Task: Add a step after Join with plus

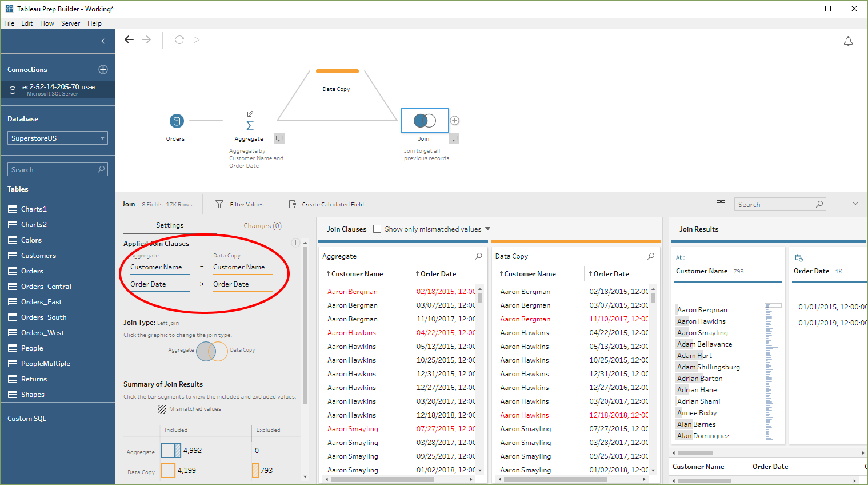Action: coord(454,121)
